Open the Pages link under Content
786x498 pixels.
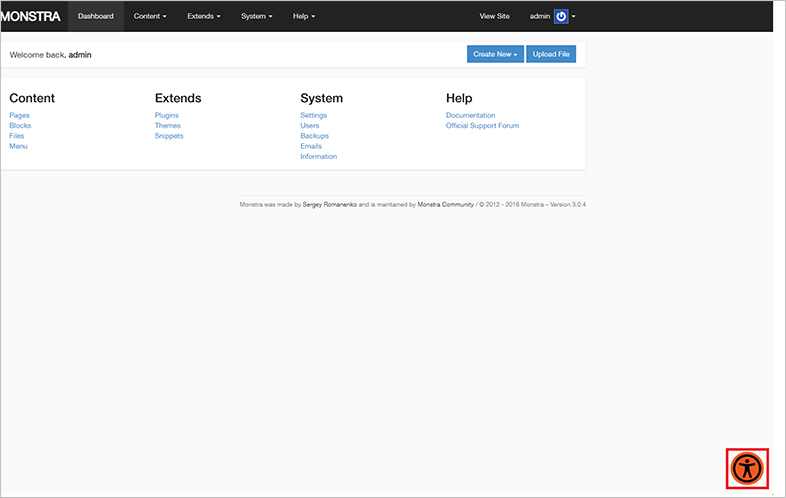click(x=19, y=115)
